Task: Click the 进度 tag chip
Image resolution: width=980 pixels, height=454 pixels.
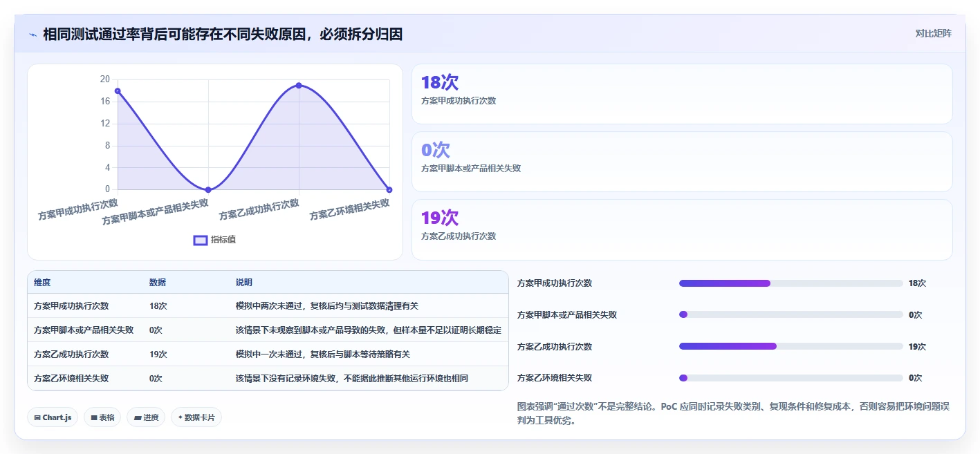Action: tap(146, 417)
